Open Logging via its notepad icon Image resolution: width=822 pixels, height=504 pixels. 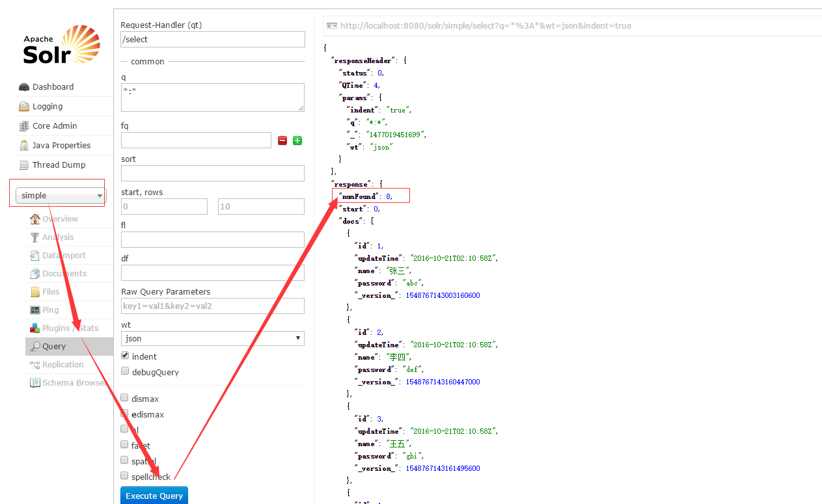[x=24, y=107]
